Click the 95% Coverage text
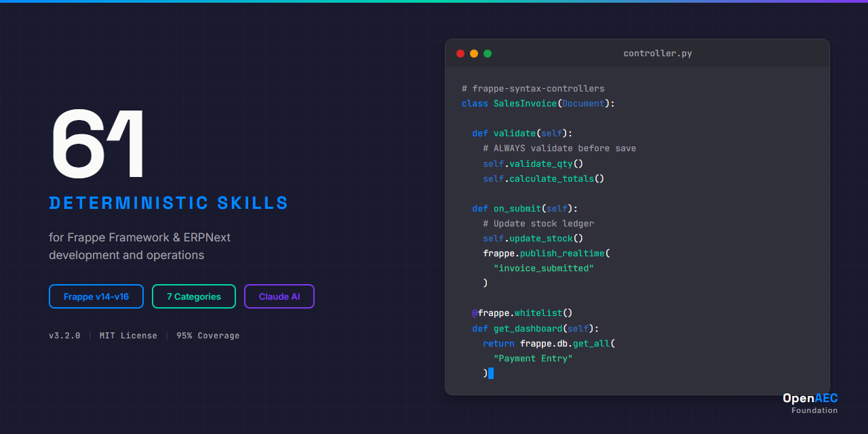Viewport: 868px width, 434px height. tap(208, 336)
